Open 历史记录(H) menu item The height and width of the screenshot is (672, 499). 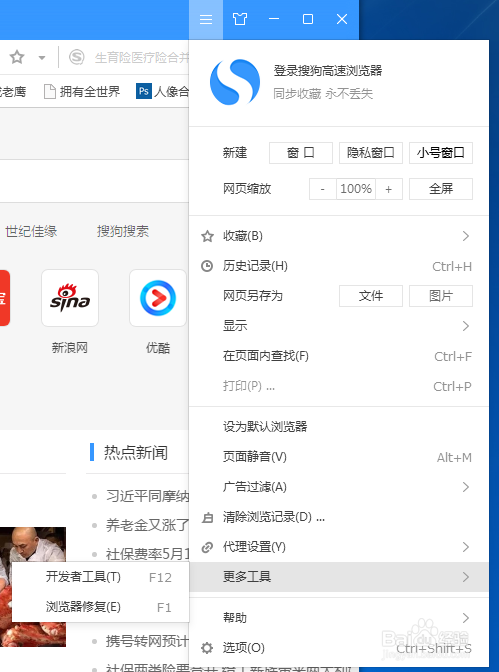click(x=339, y=266)
